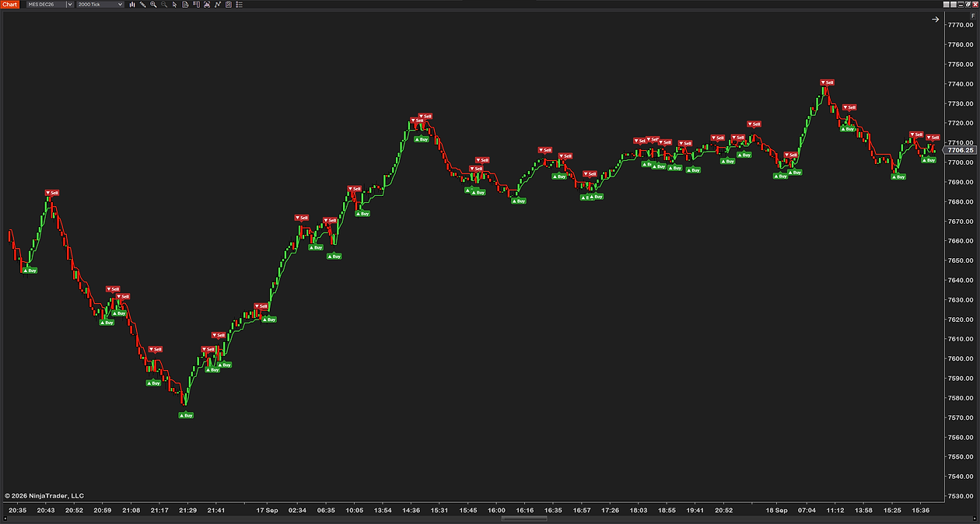Click the first Buy marker near 7645
This screenshot has height=524, width=980.
(29, 270)
